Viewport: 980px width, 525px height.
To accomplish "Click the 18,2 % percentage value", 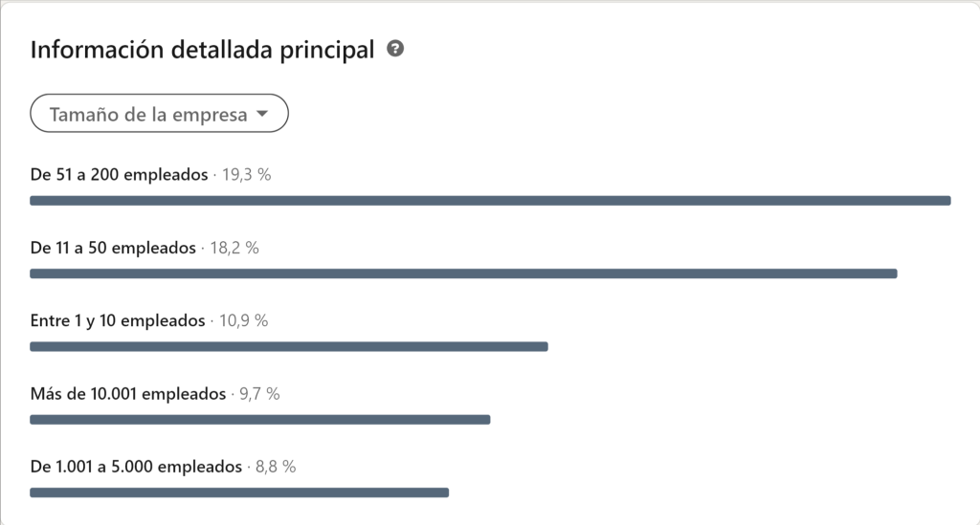I will point(234,248).
